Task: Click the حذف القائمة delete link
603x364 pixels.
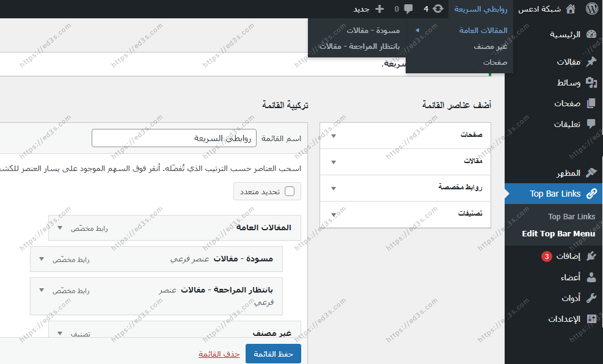Action: pos(219,354)
